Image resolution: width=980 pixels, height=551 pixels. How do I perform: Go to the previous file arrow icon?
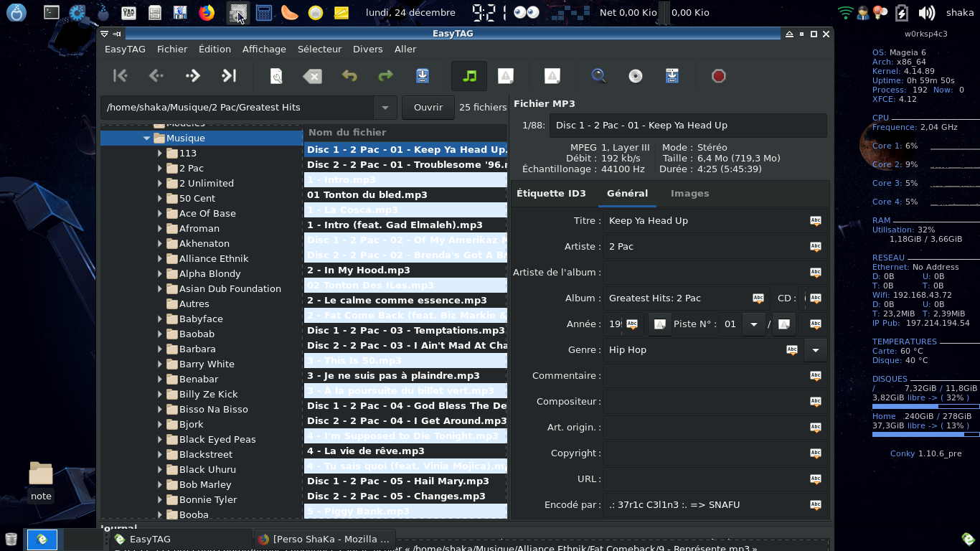tap(156, 75)
